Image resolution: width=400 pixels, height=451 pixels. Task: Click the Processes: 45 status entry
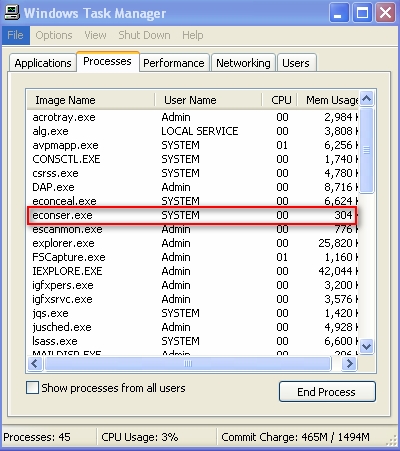pos(37,437)
